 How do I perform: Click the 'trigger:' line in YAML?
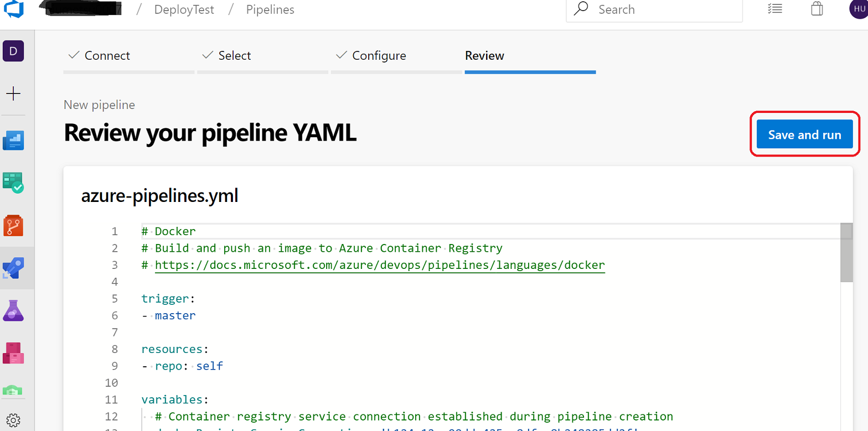click(x=168, y=299)
